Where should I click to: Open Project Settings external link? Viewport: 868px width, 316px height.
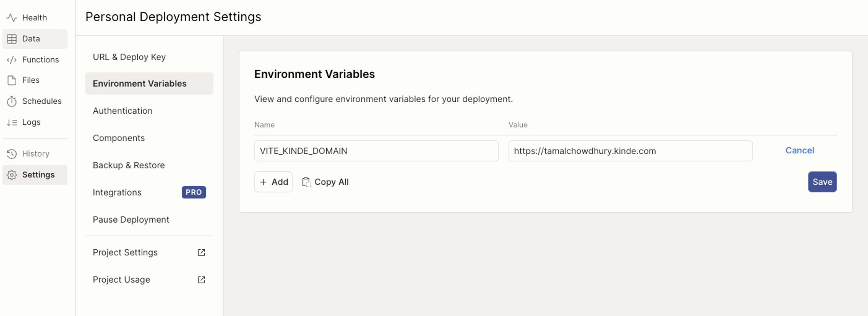point(149,252)
